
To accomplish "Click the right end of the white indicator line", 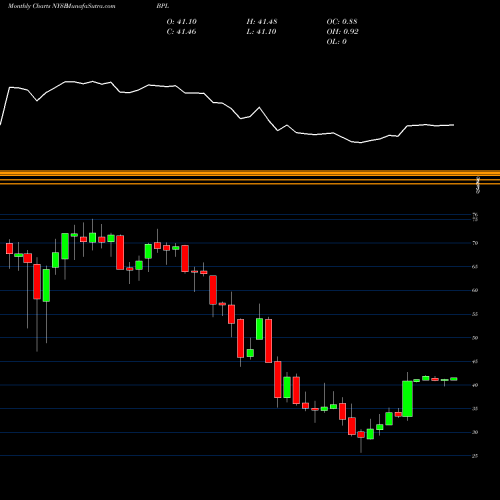I will [453, 125].
